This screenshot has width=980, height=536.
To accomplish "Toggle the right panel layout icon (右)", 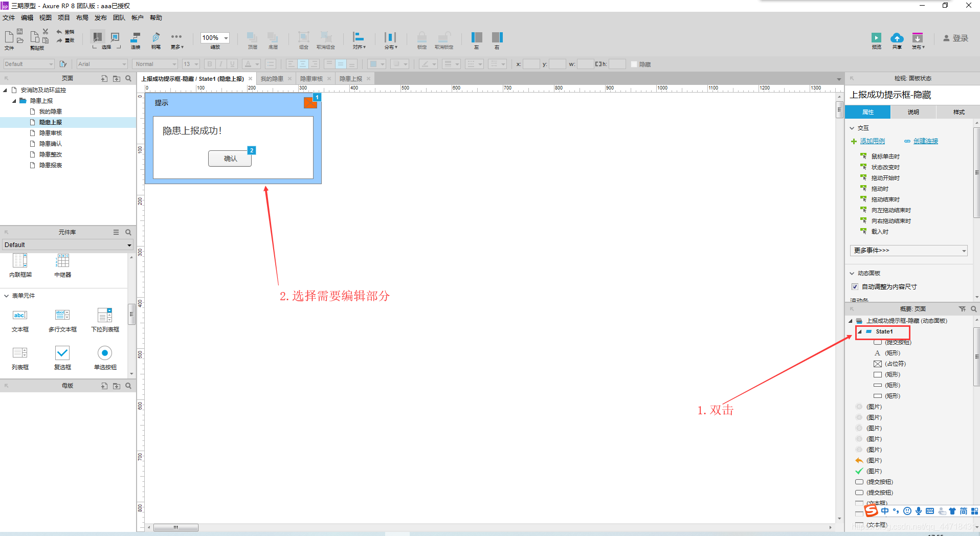I will [497, 37].
